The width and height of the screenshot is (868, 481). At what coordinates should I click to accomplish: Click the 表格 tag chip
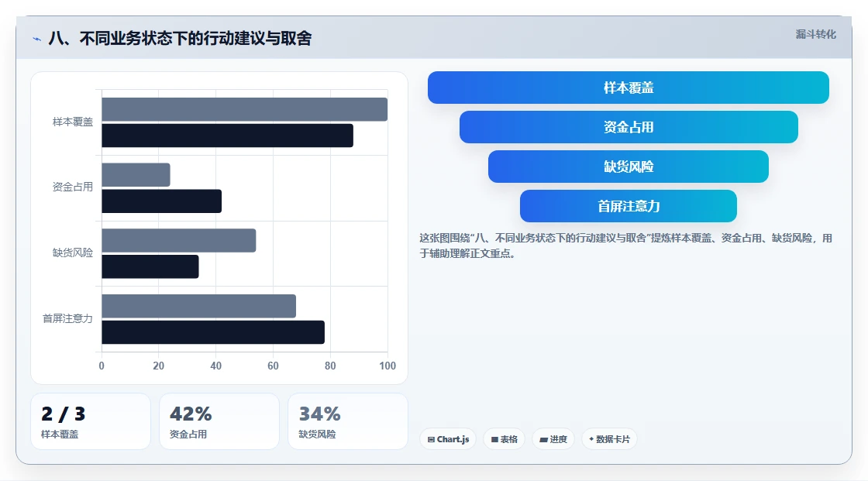pos(504,439)
